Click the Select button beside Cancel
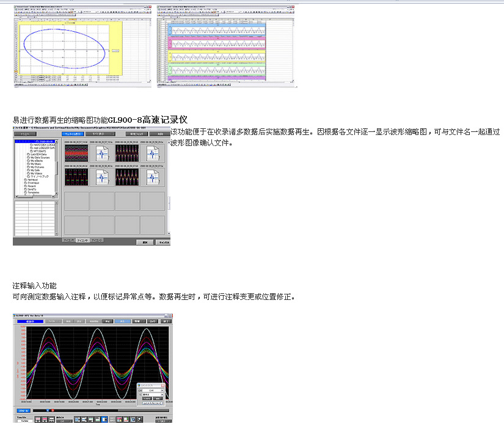 [x=145, y=243]
